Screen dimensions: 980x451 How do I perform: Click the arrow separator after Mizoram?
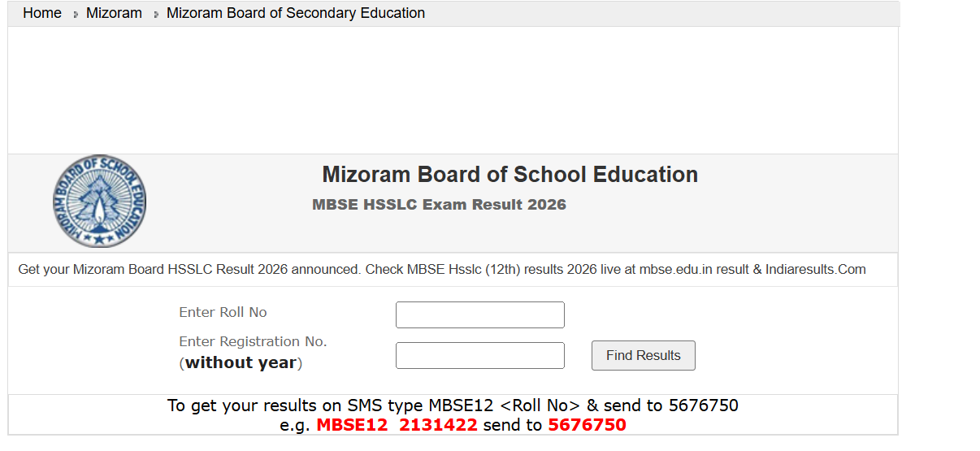tap(156, 15)
